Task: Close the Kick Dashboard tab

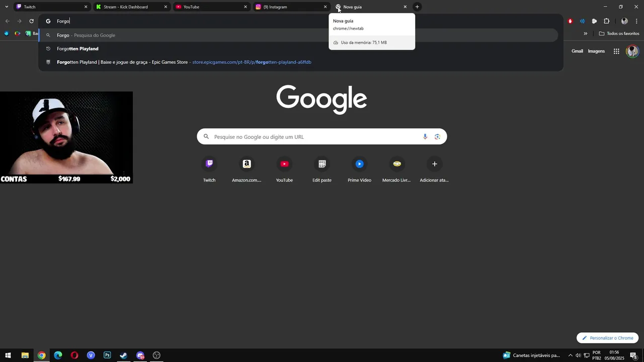Action: (166, 7)
